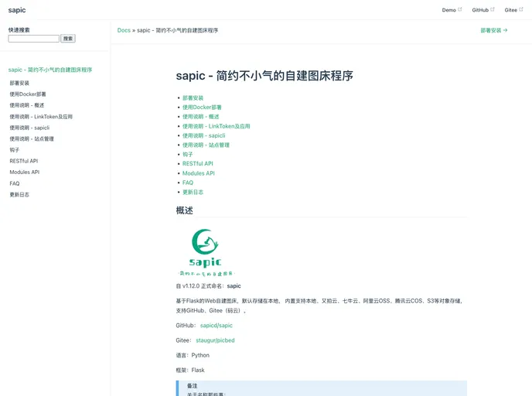Click the 快速搜索 label

(19, 30)
